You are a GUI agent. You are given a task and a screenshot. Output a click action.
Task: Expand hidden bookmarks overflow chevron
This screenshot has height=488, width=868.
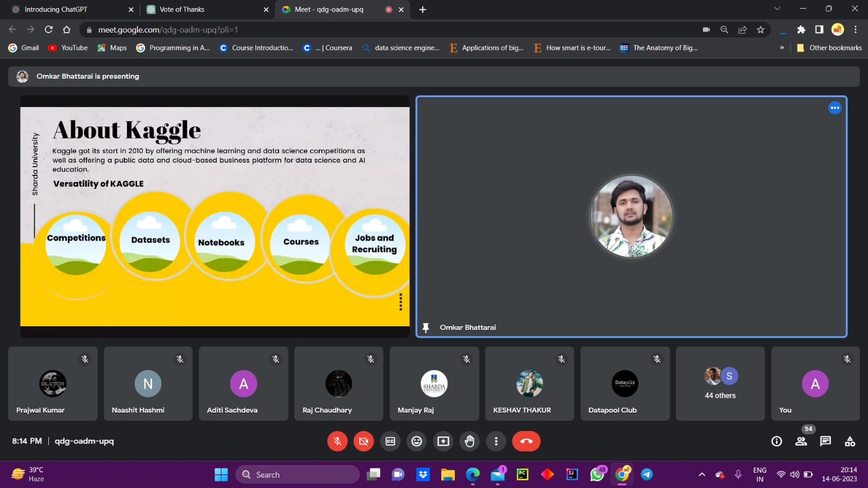[x=782, y=48]
